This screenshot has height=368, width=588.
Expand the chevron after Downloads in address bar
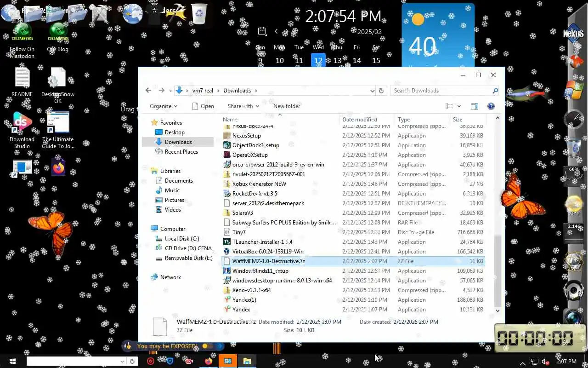[x=256, y=91]
